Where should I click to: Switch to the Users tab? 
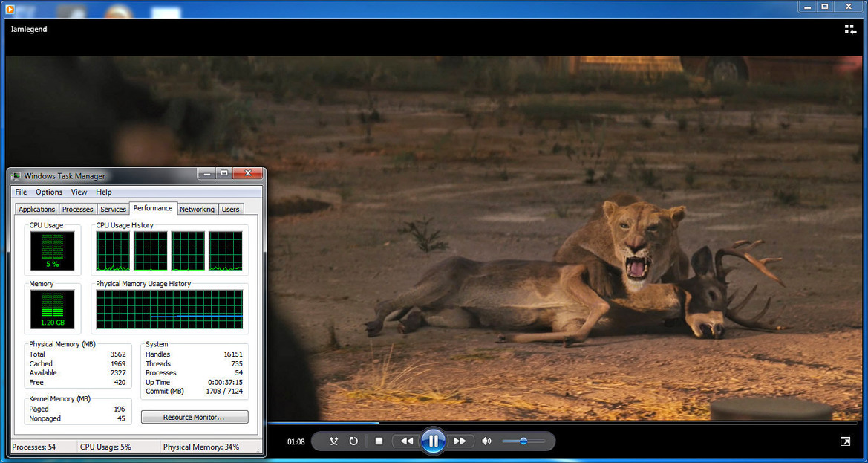230,210
